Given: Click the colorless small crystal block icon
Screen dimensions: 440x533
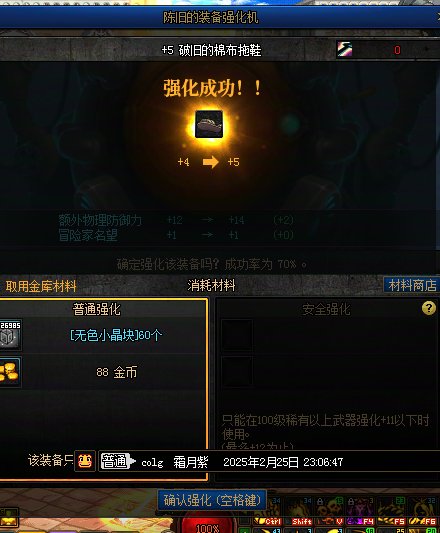Looking at the screenshot, I should pos(10,335).
